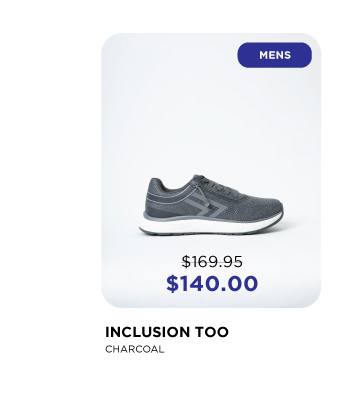Click the M letter in the MENS badge

(x=264, y=55)
